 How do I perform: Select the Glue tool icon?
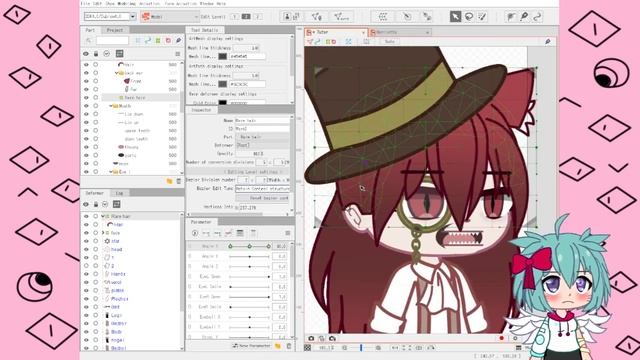427,17
